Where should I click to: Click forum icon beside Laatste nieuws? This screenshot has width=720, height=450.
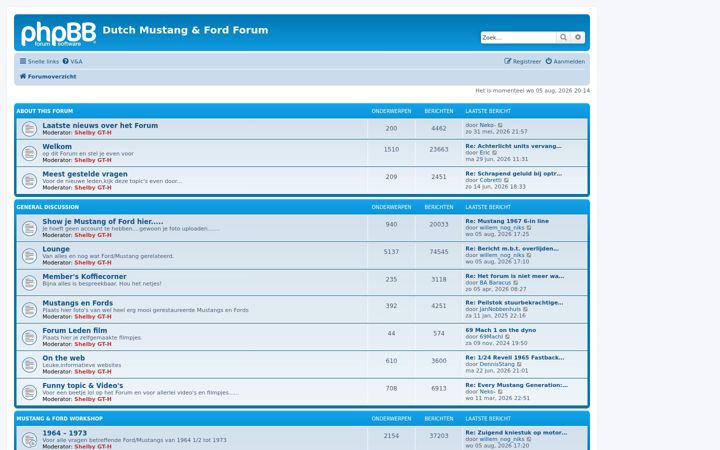tap(29, 129)
